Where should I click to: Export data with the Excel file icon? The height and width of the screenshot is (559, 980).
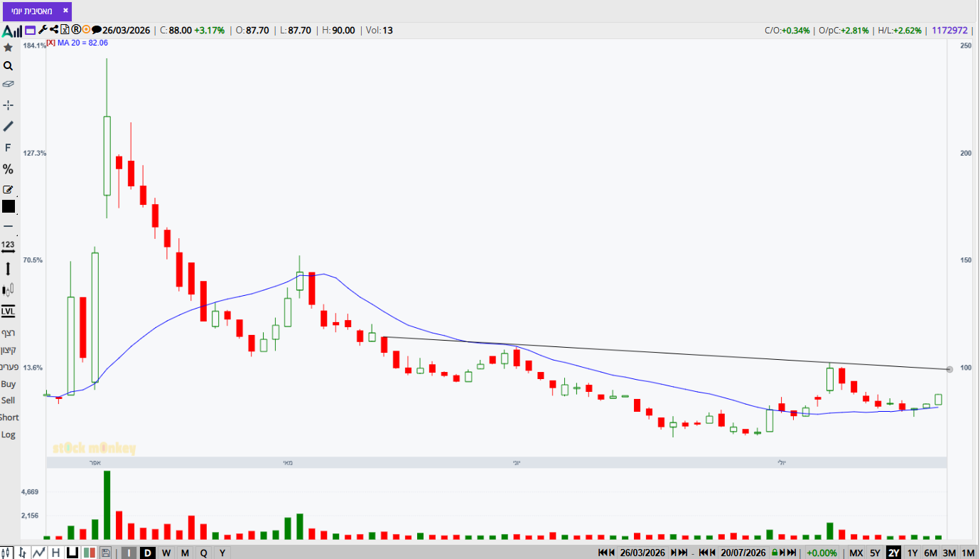coord(65,30)
